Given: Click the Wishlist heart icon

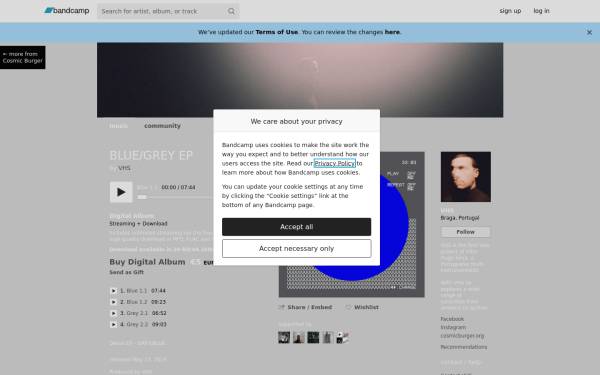Looking at the screenshot, I should click(x=348, y=307).
